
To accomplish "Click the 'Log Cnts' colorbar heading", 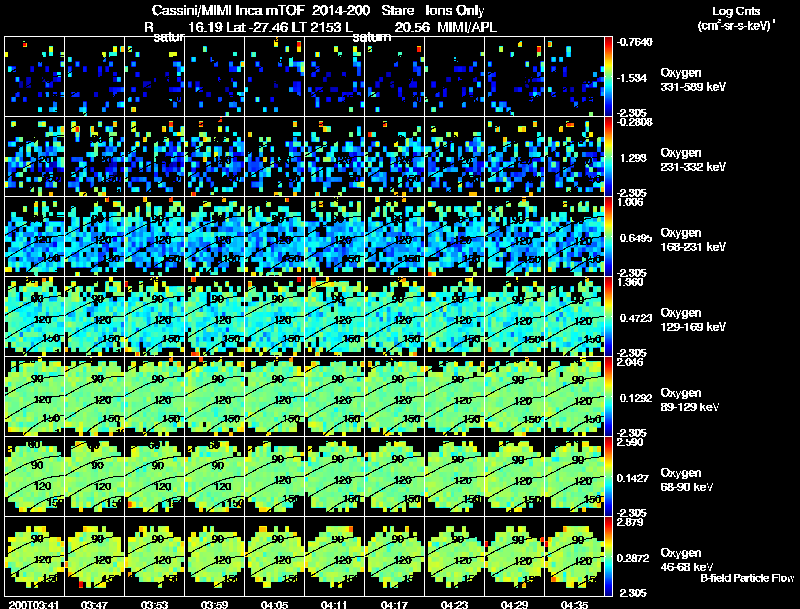I will click(x=736, y=11).
